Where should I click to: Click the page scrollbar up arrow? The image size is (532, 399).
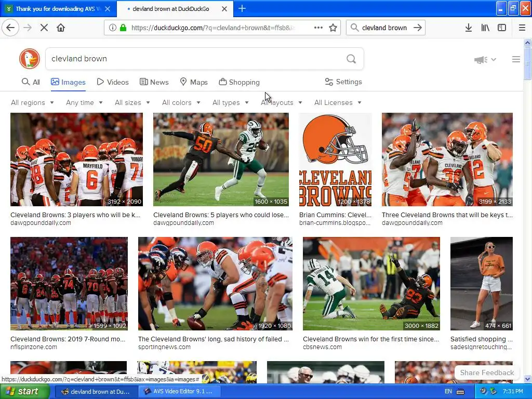tap(527, 43)
